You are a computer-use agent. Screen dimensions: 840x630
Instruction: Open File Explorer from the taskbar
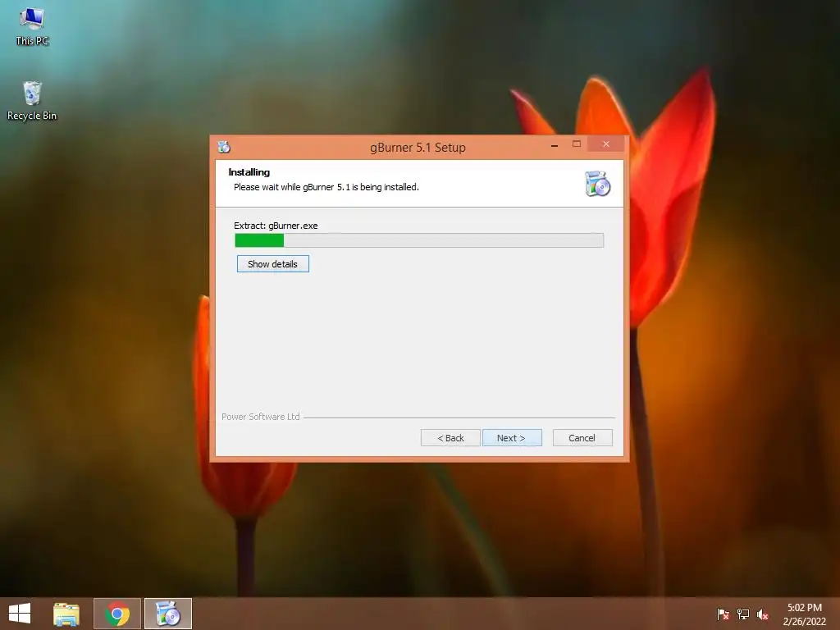tap(66, 614)
